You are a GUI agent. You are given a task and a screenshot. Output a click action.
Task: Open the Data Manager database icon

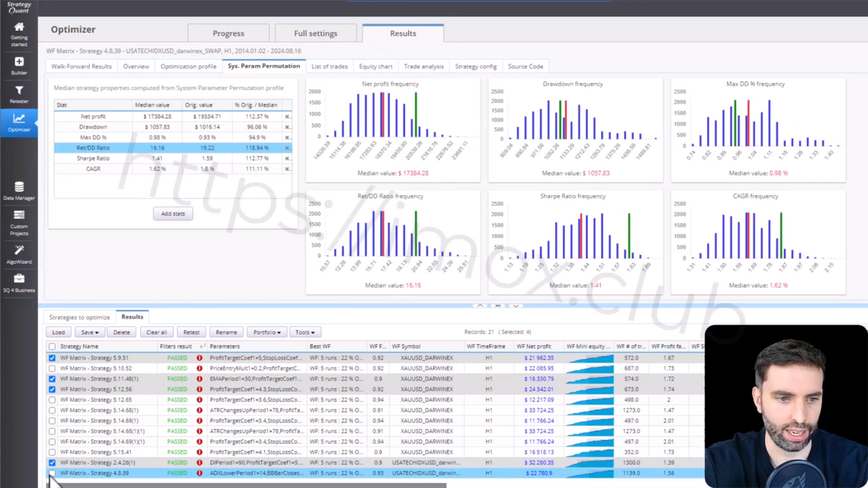coord(19,191)
